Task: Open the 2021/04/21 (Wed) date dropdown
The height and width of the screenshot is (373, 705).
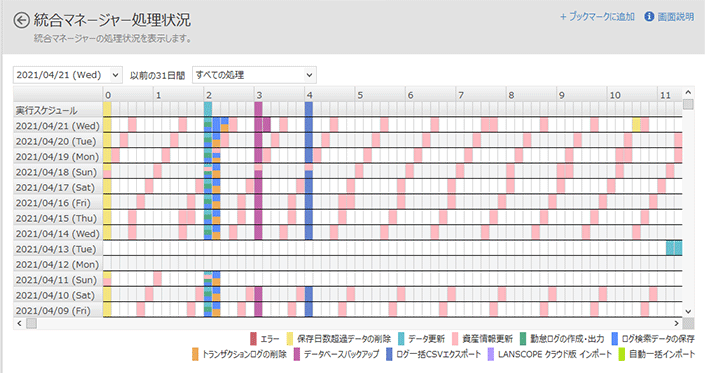Action: click(67, 75)
